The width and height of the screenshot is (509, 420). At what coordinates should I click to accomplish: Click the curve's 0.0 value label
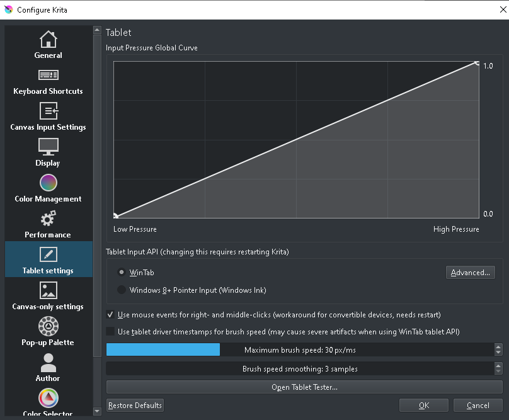point(488,214)
